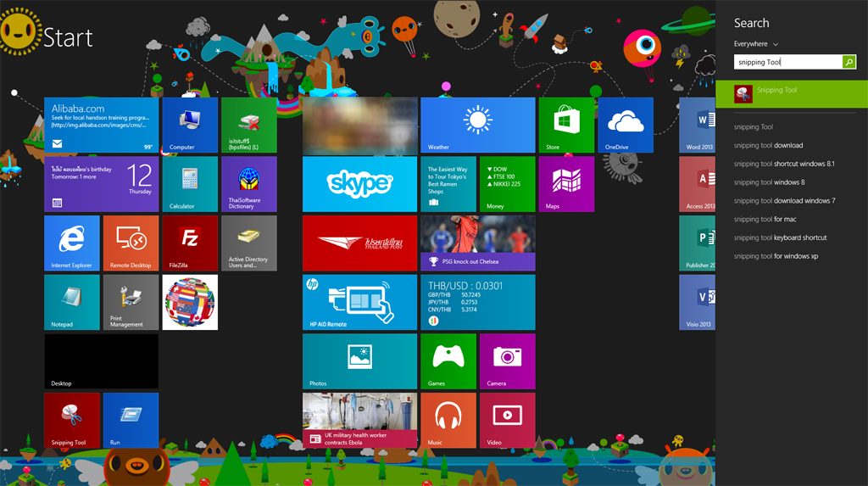Open the Maps tile

point(566,184)
